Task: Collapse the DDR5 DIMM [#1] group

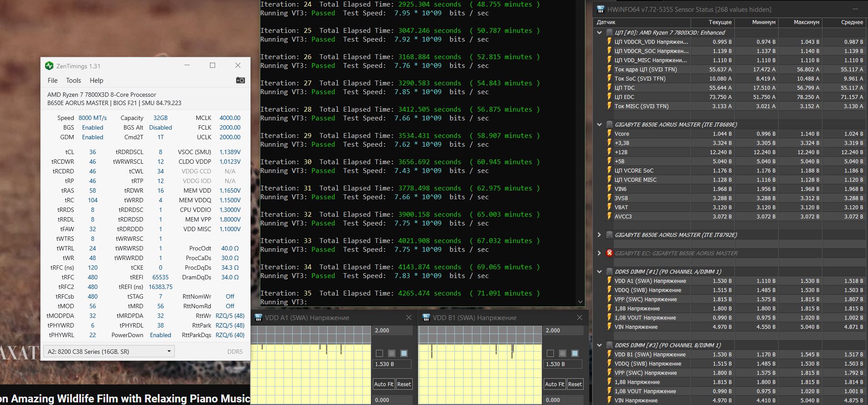Action: tap(599, 271)
